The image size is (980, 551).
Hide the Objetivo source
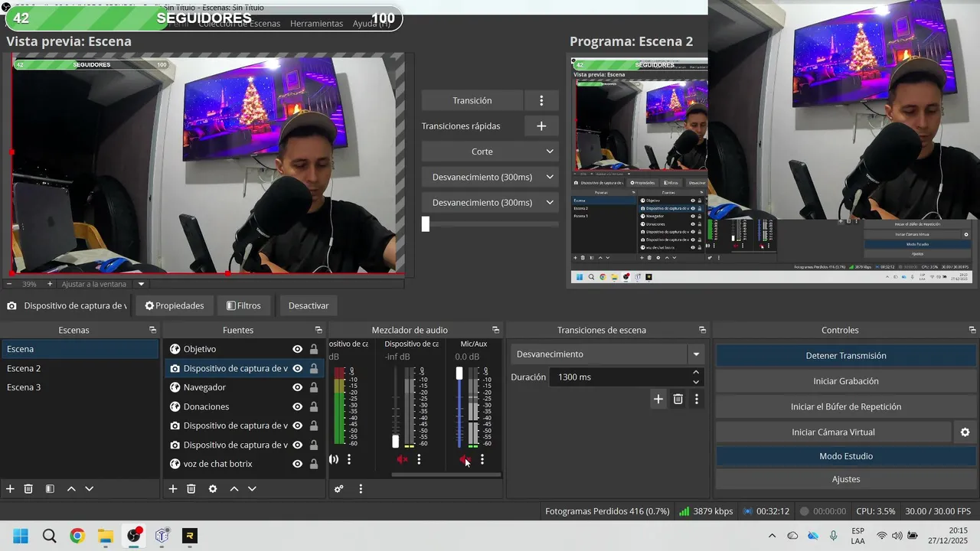(x=297, y=349)
